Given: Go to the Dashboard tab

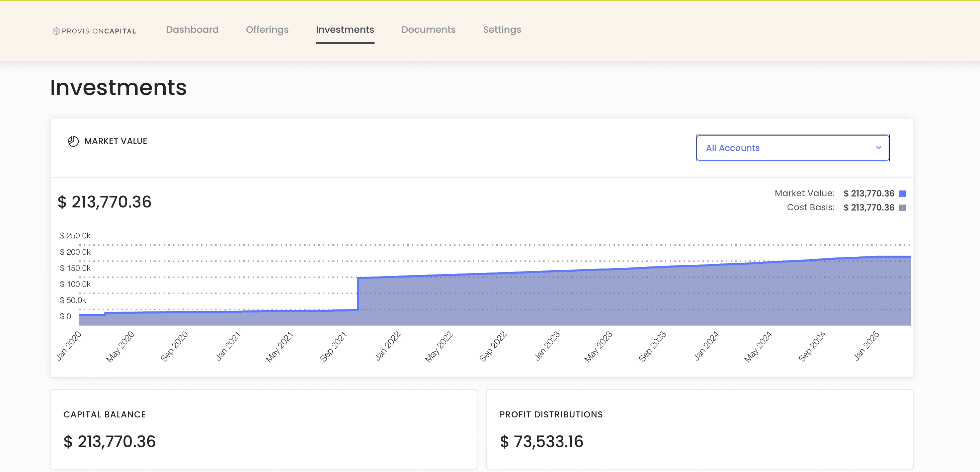Looking at the screenshot, I should pyautogui.click(x=192, y=30).
